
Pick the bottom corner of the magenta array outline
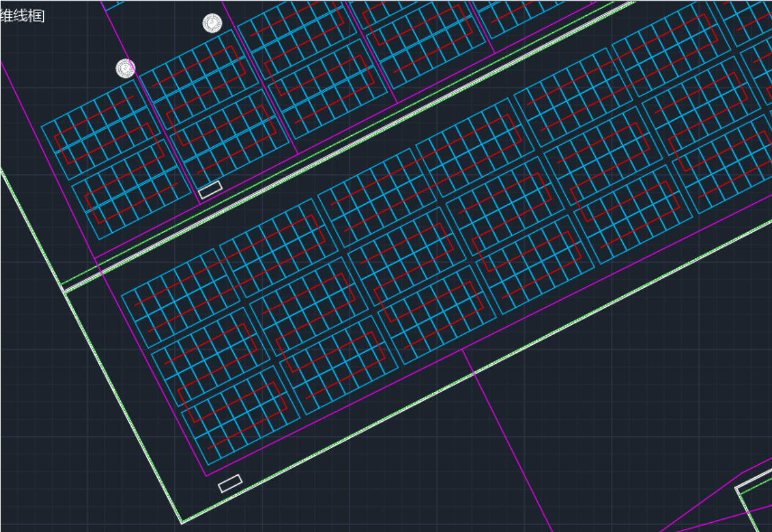pos(207,475)
